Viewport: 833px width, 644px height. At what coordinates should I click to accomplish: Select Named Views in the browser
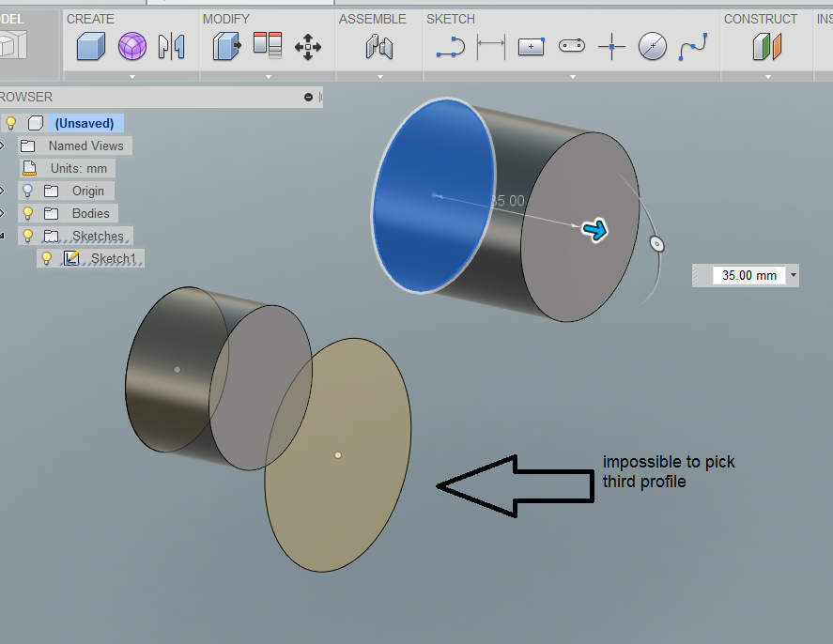(86, 146)
